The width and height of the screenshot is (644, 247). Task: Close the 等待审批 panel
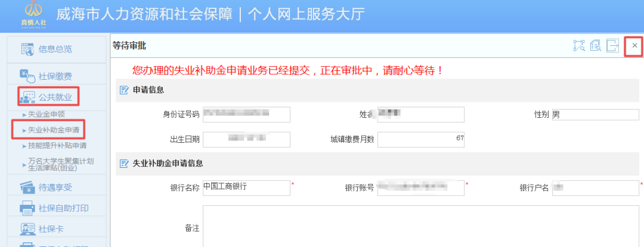(x=634, y=46)
